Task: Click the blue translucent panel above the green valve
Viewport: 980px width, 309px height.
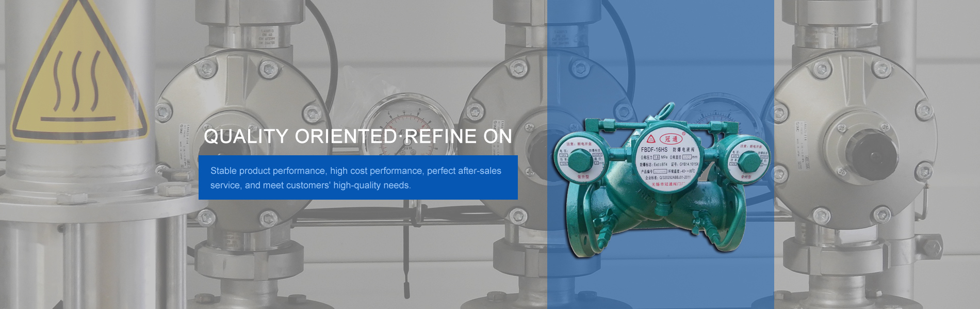Action: click(660, 52)
